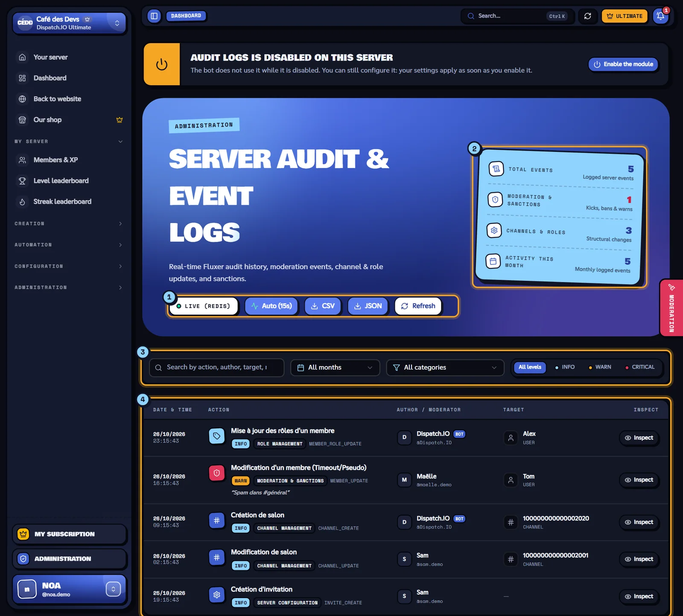The width and height of the screenshot is (683, 616).
Task: Open the All months dropdown
Action: point(335,368)
